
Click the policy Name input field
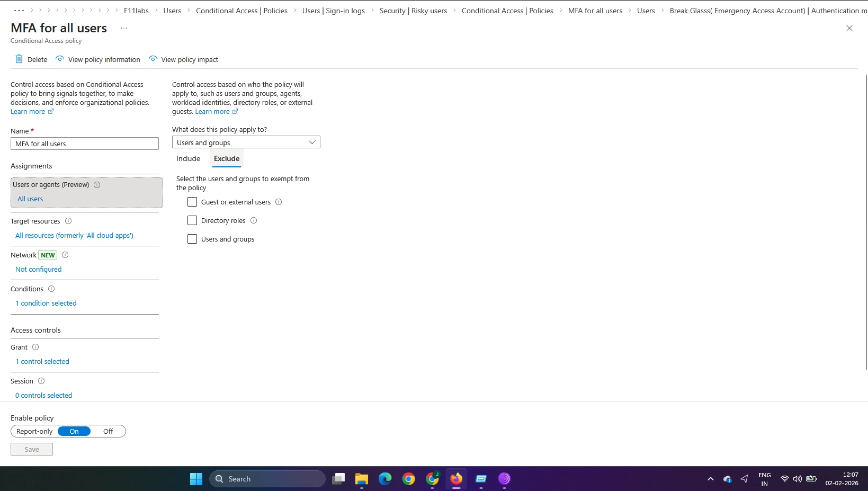pos(85,144)
